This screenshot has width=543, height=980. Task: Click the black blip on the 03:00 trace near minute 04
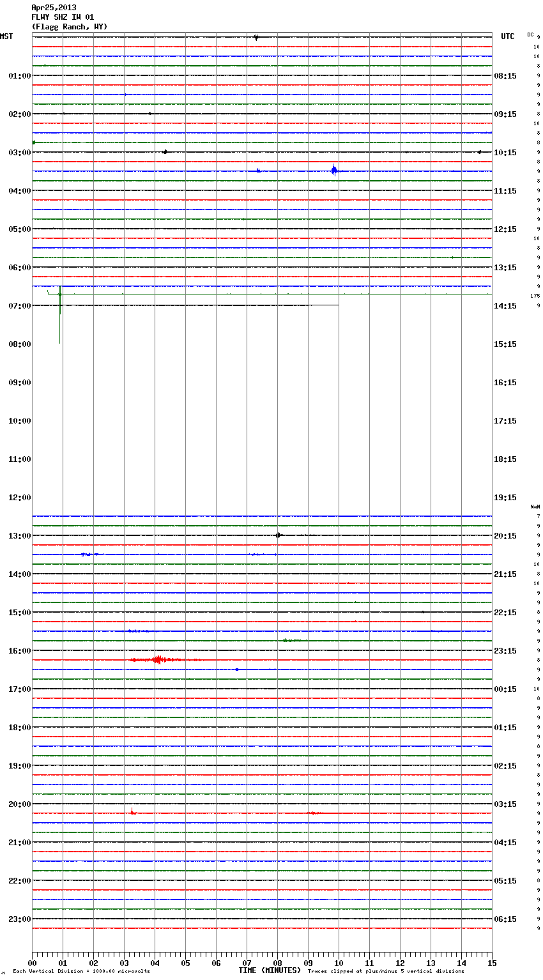tap(165, 152)
